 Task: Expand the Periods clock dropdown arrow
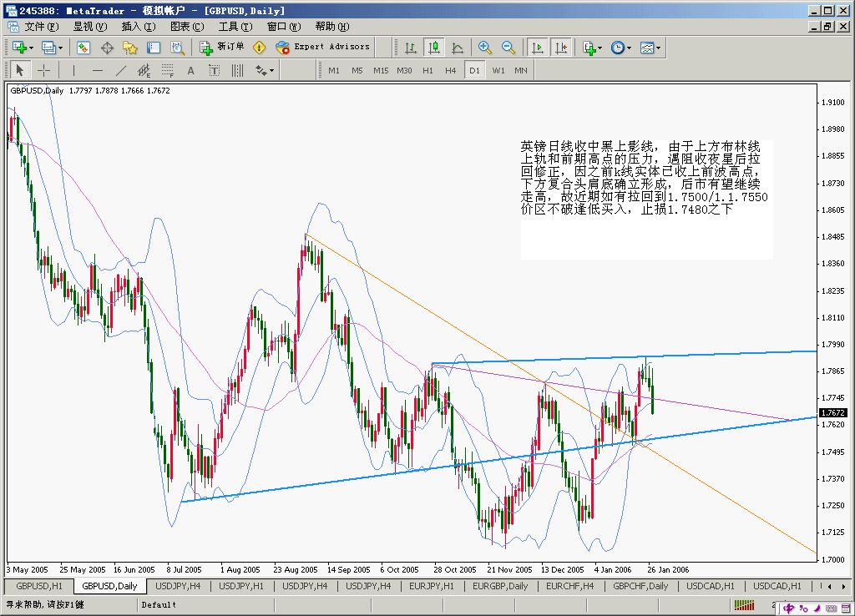point(629,48)
